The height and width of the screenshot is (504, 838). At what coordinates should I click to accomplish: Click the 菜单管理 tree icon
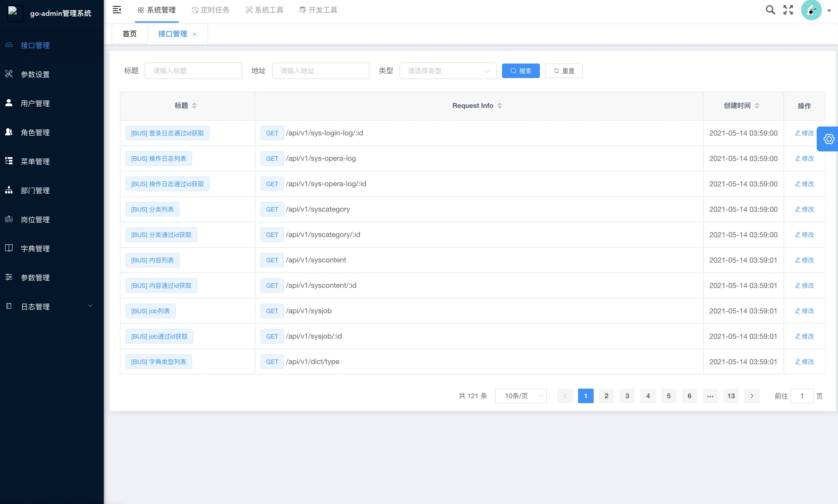click(9, 161)
